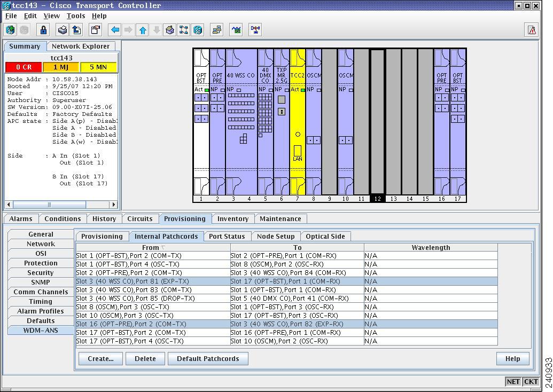Select row 'Slot 8 (OSCM),Port 3 (OSC-TX)'
The height and width of the screenshot is (392, 553).
[x=287, y=307]
